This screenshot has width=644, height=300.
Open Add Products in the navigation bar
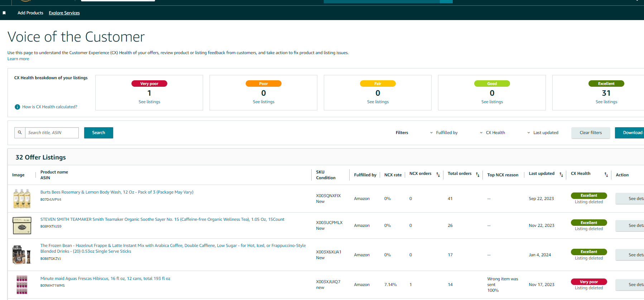pos(30,13)
